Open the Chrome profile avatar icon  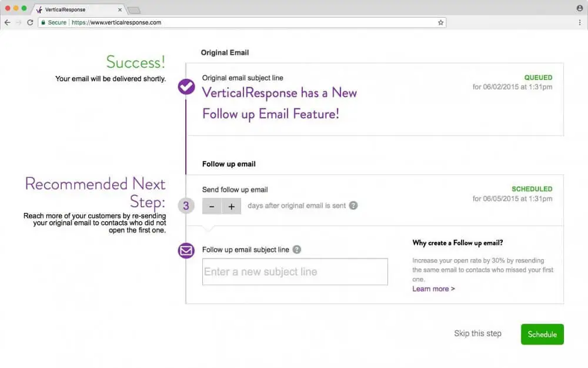tap(579, 8)
